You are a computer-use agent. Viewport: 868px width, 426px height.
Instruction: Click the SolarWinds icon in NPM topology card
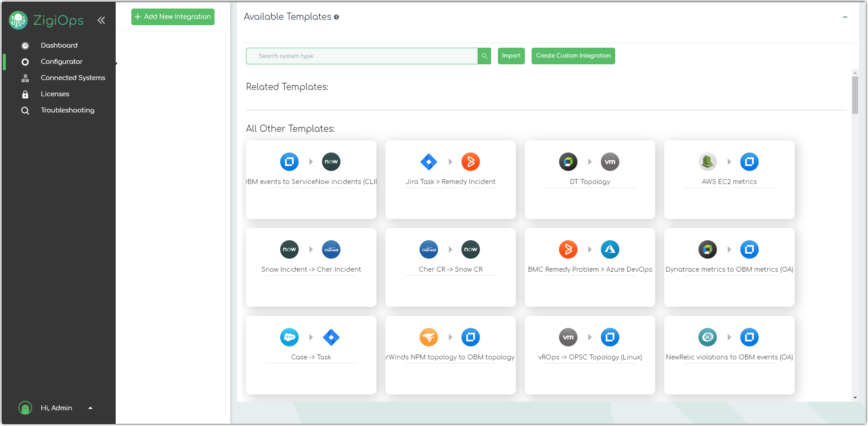point(429,337)
